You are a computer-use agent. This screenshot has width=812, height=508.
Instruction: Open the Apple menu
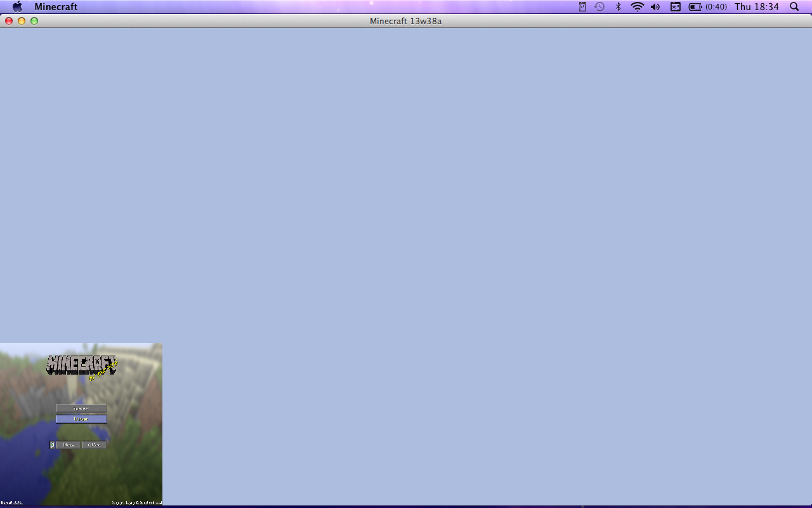(18, 7)
